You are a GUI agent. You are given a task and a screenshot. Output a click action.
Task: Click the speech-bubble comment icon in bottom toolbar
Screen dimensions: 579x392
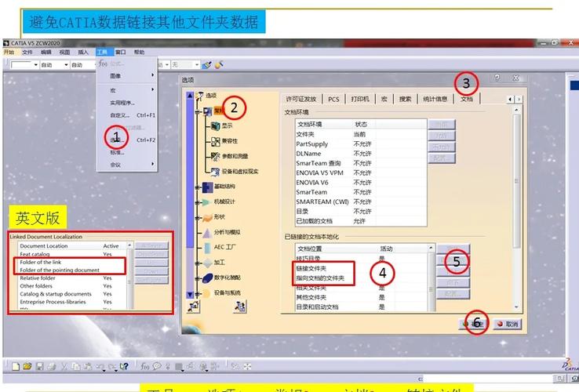[x=157, y=366]
